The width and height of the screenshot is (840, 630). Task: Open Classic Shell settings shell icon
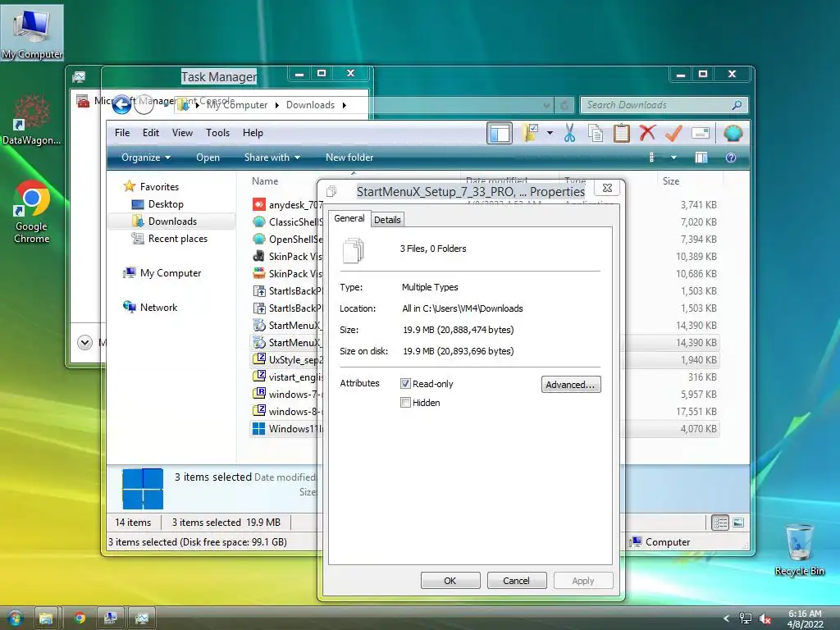coord(733,133)
